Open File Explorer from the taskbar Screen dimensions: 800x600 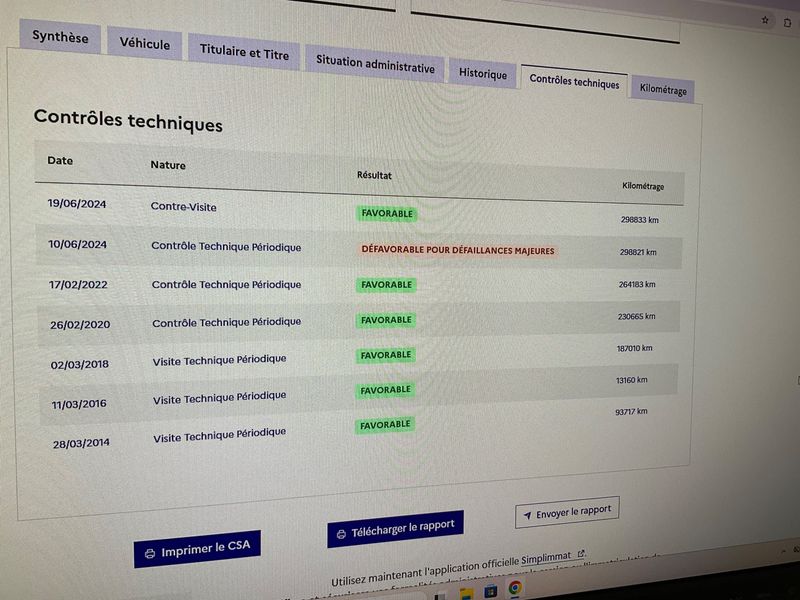click(x=466, y=593)
